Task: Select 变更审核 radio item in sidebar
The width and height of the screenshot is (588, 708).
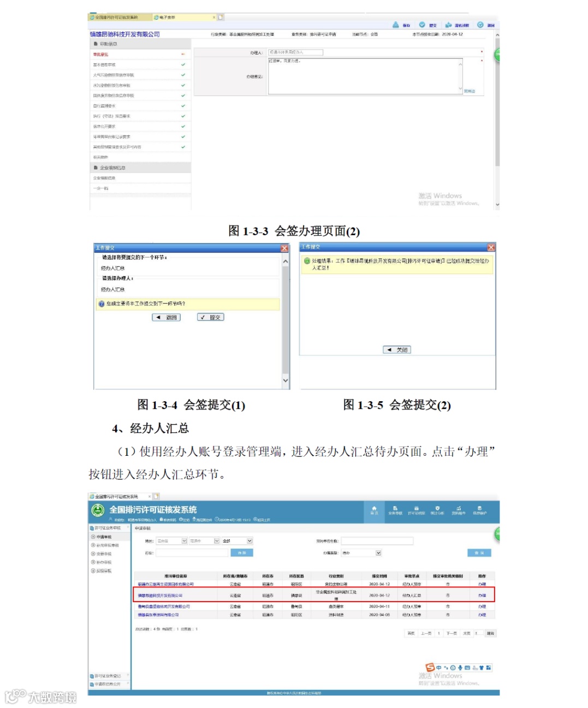Action: pos(102,554)
